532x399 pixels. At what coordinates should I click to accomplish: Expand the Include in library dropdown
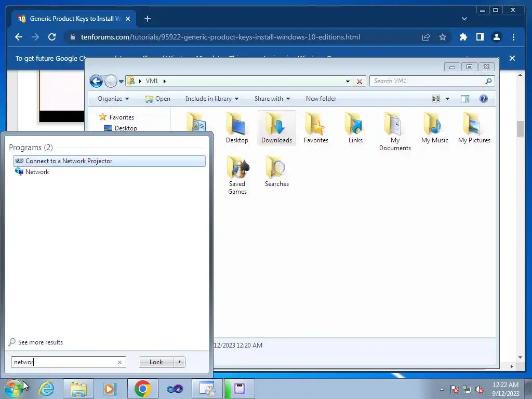212,99
